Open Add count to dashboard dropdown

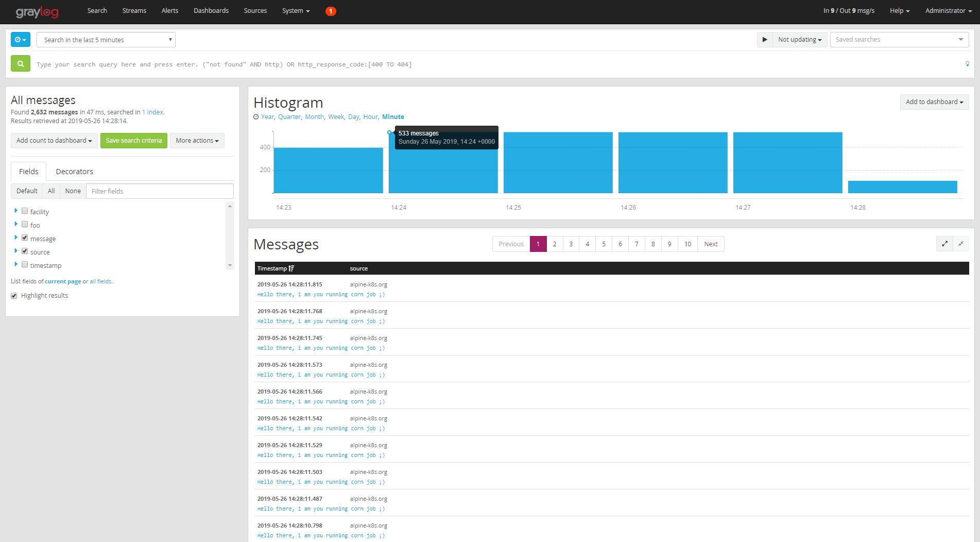54,141
